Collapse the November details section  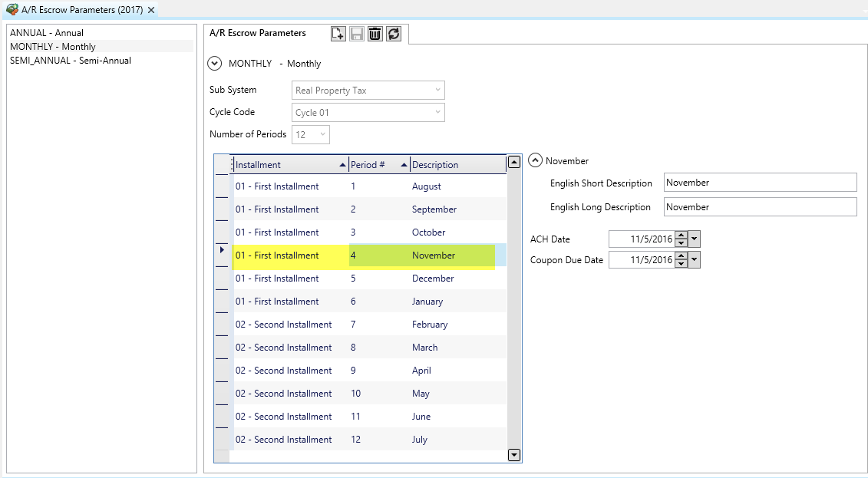(x=536, y=161)
